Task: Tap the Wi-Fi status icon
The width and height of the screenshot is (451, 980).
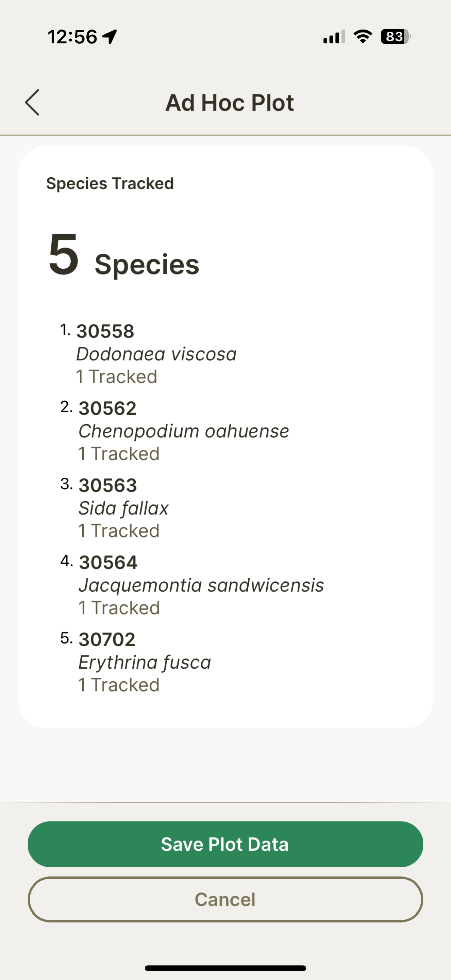Action: point(363,37)
